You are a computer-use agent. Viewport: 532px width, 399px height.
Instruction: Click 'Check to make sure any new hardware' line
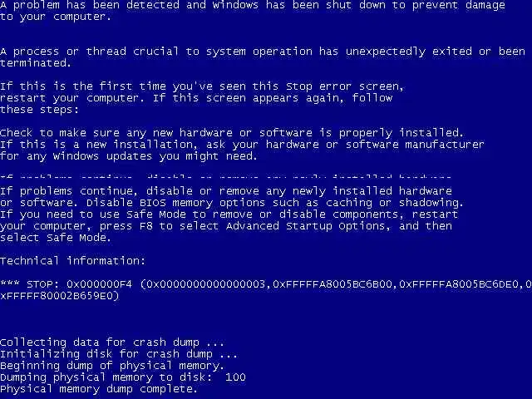tap(232, 133)
